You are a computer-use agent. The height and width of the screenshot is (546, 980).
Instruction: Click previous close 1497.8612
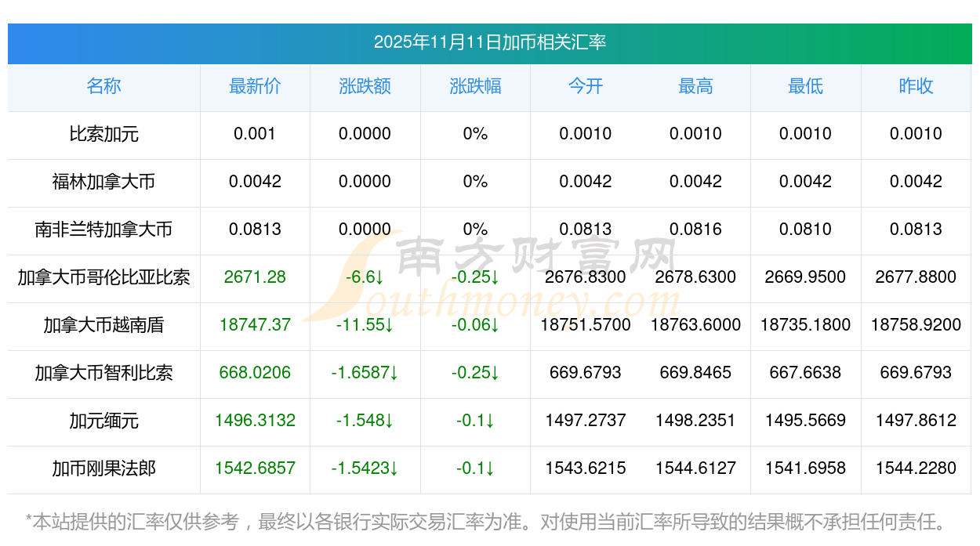pyautogui.click(x=916, y=421)
